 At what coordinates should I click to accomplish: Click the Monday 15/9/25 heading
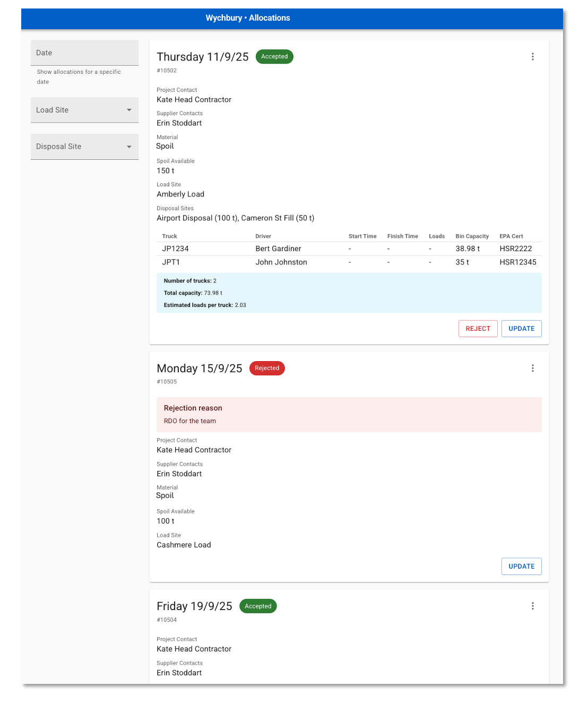(200, 369)
